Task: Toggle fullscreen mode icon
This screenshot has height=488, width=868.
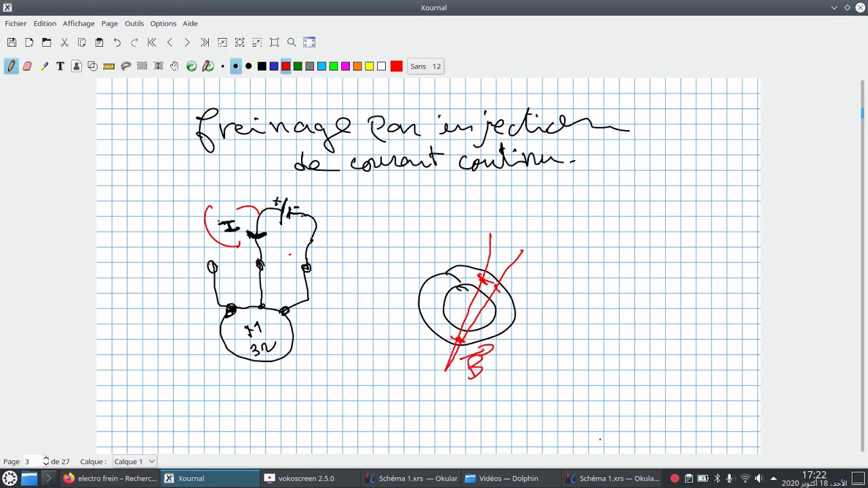Action: point(310,42)
